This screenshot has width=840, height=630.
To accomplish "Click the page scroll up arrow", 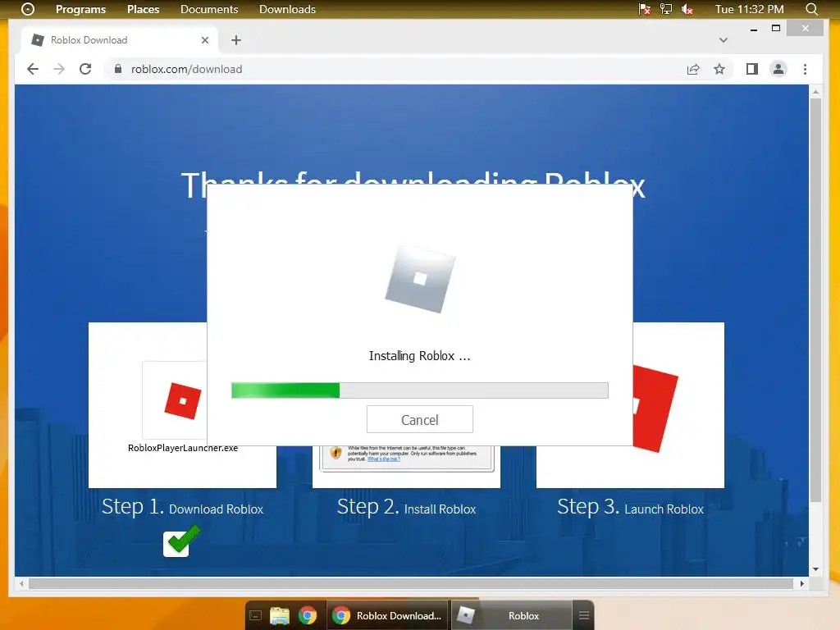I will 815,92.
